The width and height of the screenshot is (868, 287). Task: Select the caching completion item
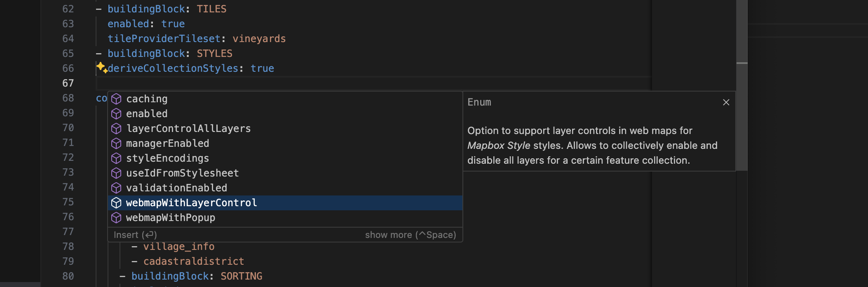click(147, 99)
